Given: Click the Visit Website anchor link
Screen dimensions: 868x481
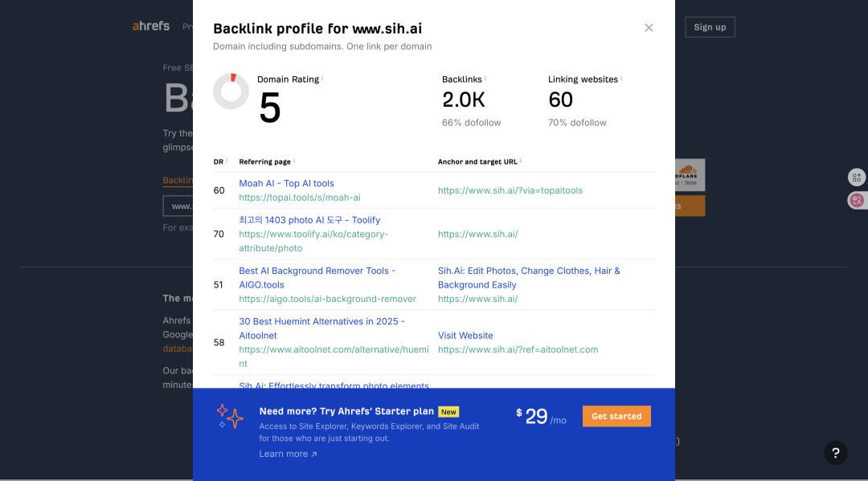Looking at the screenshot, I should [x=465, y=336].
